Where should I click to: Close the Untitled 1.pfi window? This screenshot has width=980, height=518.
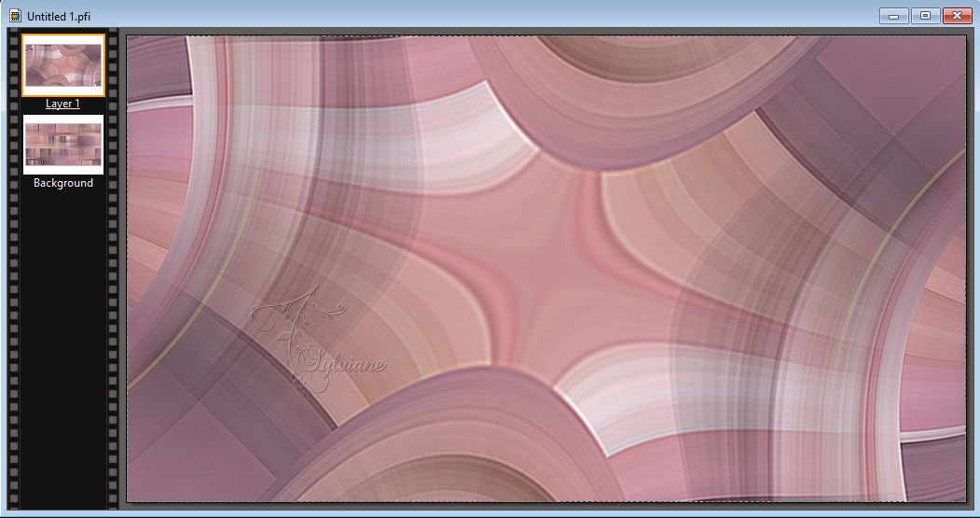pos(957,16)
